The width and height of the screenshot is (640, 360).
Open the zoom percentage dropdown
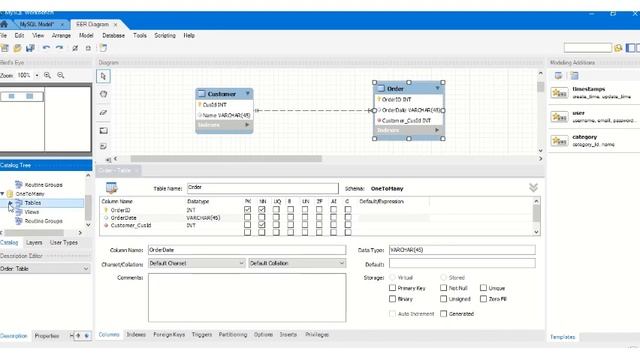pos(37,76)
